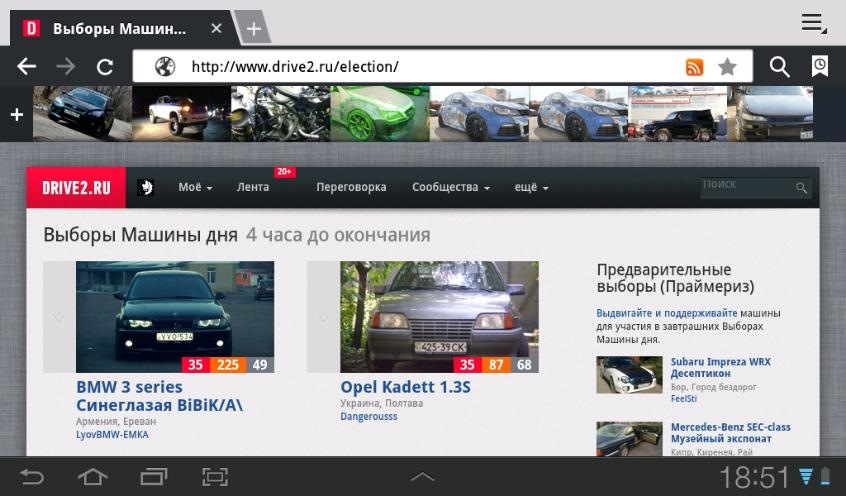Open Opel Kadett 1.3S link

click(405, 387)
